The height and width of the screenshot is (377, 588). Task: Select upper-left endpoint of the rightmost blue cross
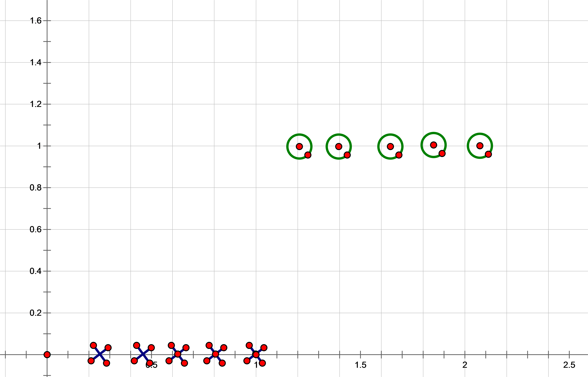[x=249, y=345]
